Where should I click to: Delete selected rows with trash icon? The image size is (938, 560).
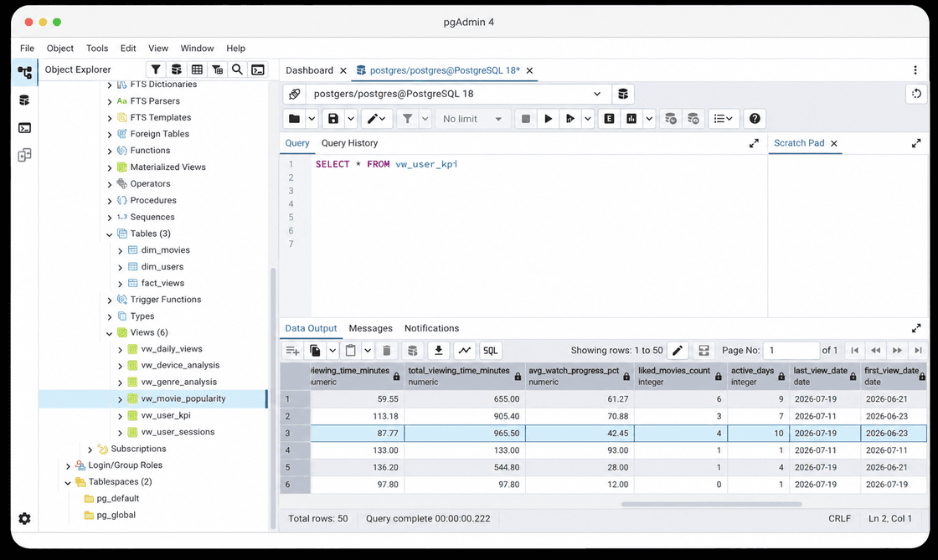386,350
